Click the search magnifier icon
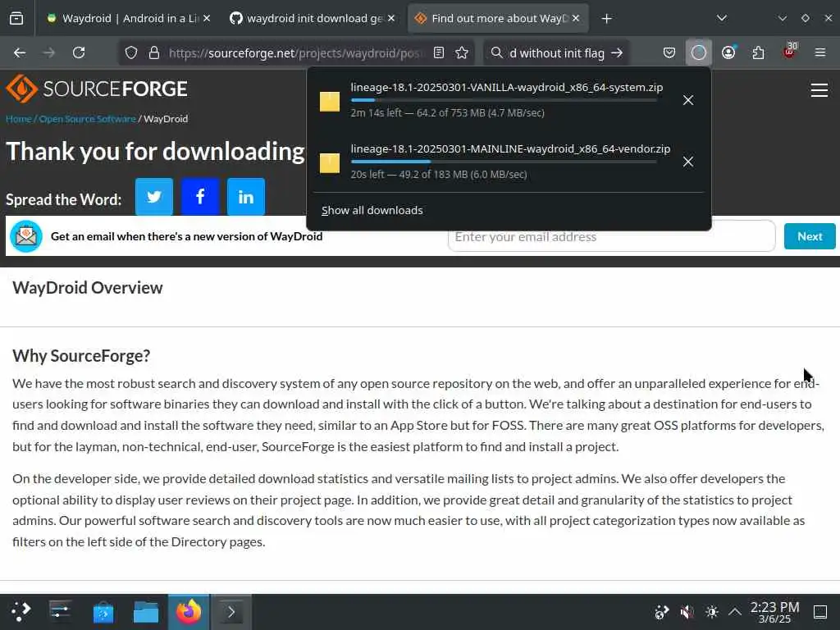The height and width of the screenshot is (630, 840). coord(496,52)
